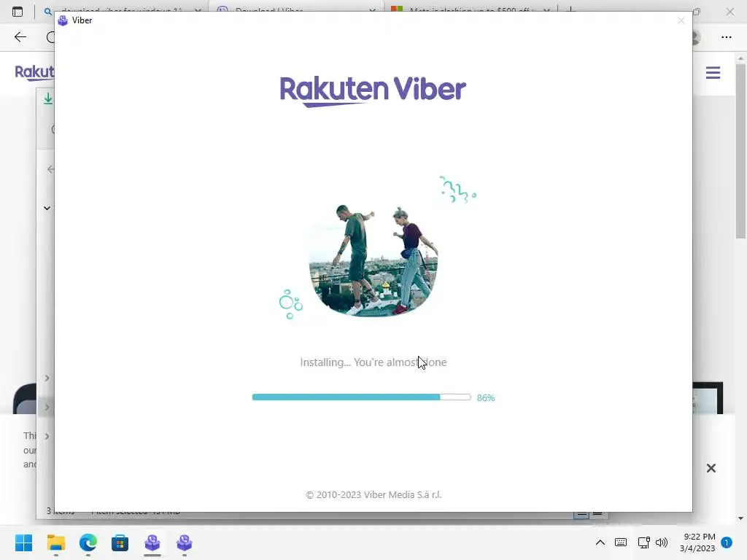Go back in the Edge browser

20,37
